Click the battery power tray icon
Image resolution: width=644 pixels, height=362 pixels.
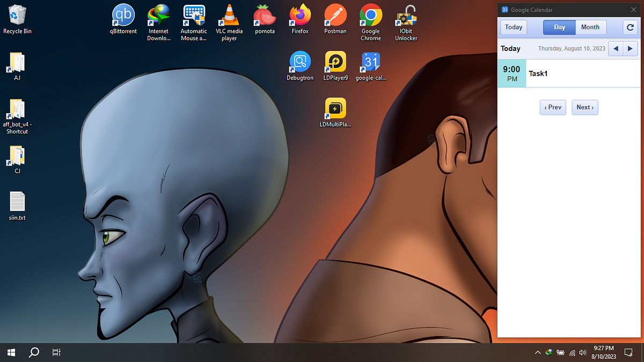point(560,352)
